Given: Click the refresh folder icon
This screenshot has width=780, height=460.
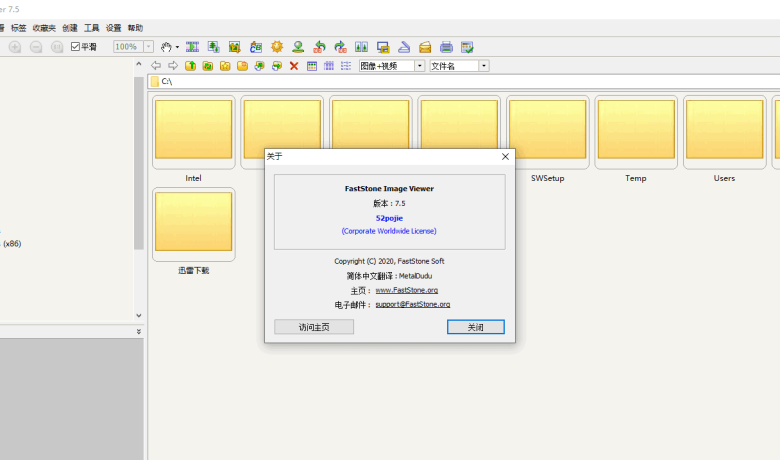Looking at the screenshot, I should [208, 66].
